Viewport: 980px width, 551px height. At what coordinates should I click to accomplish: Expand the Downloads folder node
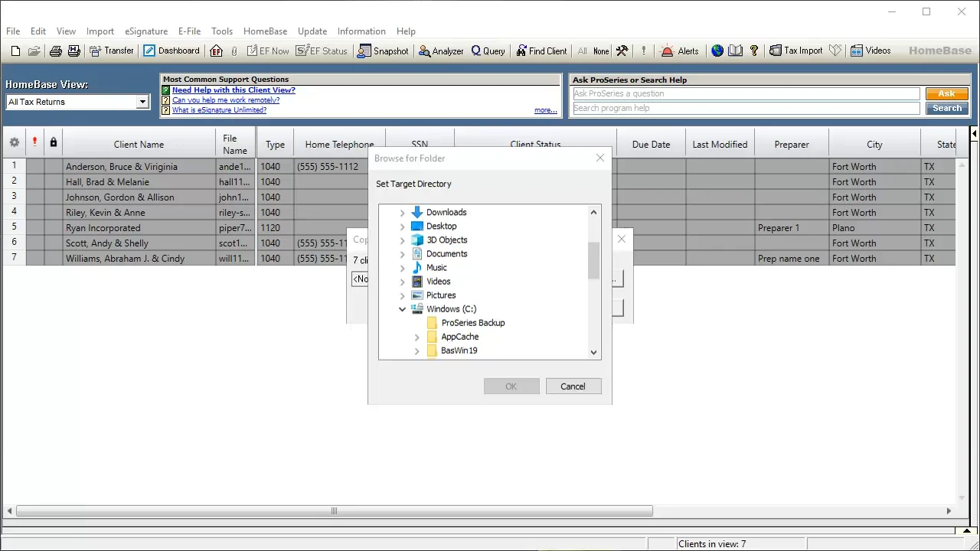click(403, 213)
